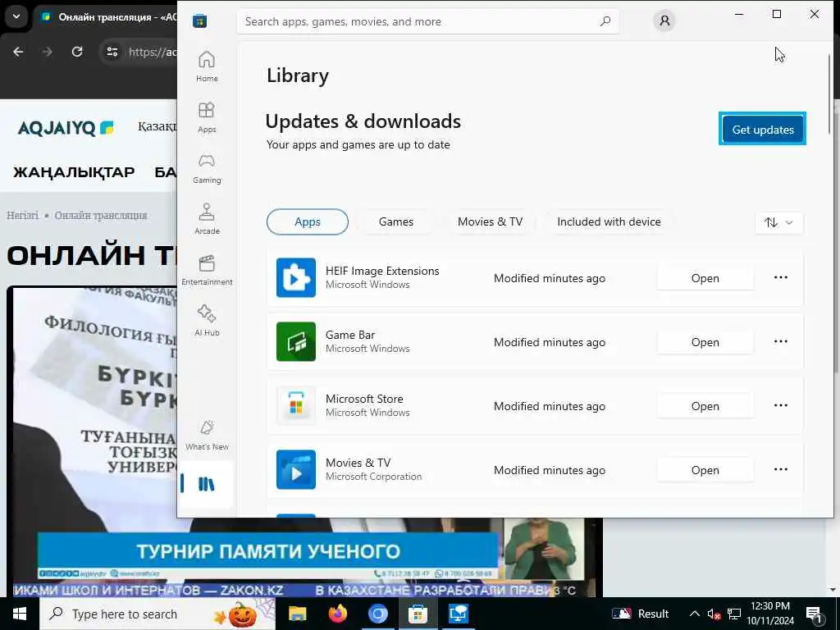Open File Explorer from taskbar
The height and width of the screenshot is (630, 840).
point(297,614)
